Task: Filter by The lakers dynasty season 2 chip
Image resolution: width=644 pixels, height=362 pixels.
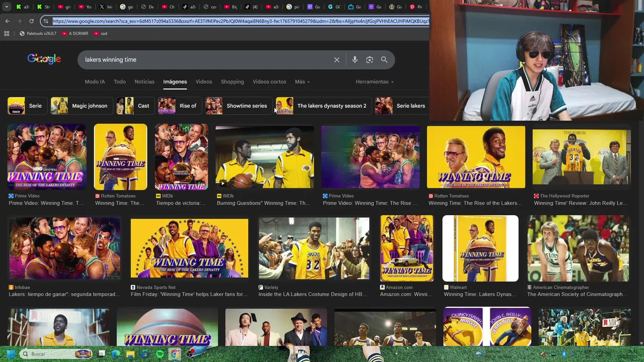Action: point(323,106)
